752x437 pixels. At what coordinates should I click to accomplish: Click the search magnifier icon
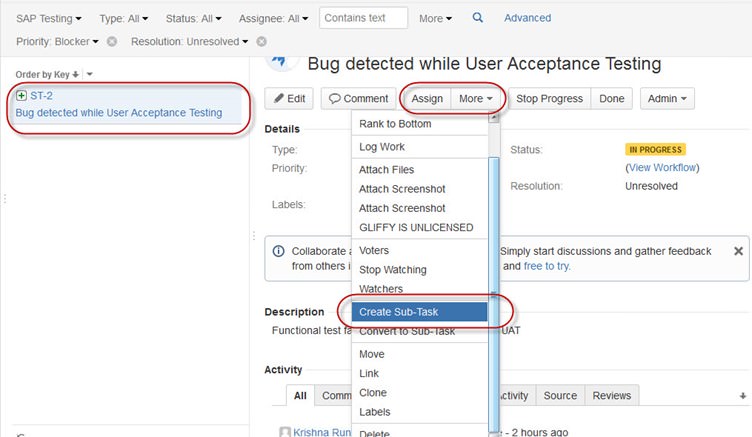coord(477,18)
